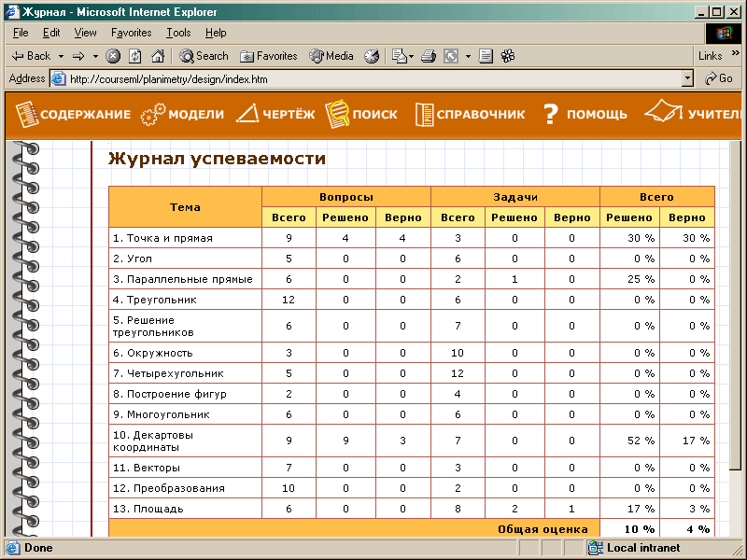Select row 7. Четырехугольник
The height and width of the screenshot is (560, 747).
coord(412,372)
